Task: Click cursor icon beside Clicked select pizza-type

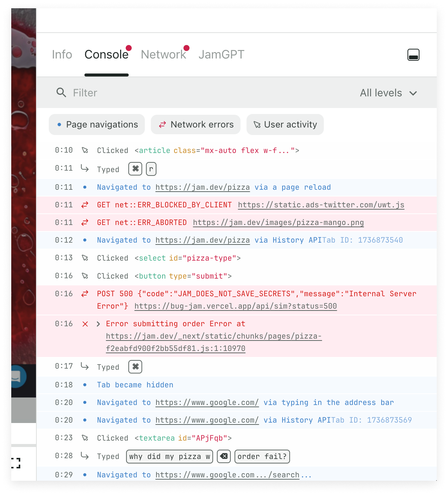Action: (x=85, y=258)
